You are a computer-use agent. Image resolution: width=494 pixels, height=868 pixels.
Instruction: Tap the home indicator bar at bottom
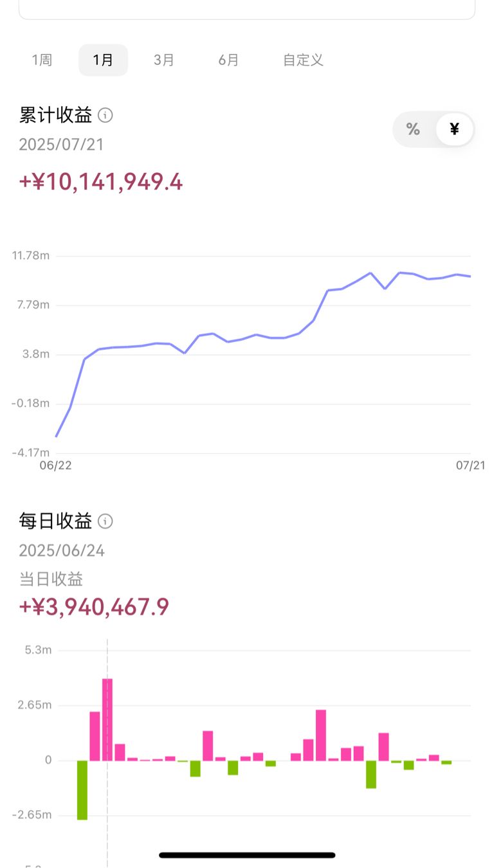[247, 855]
